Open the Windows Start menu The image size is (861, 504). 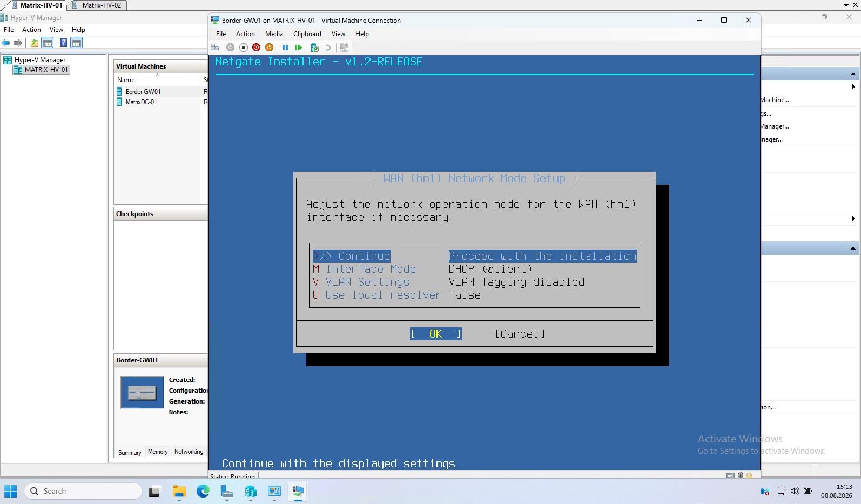[x=11, y=491]
